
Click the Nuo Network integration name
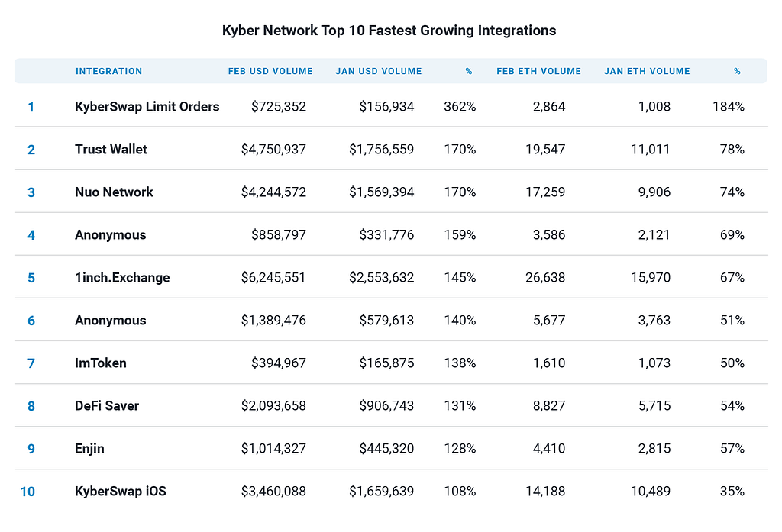click(114, 192)
